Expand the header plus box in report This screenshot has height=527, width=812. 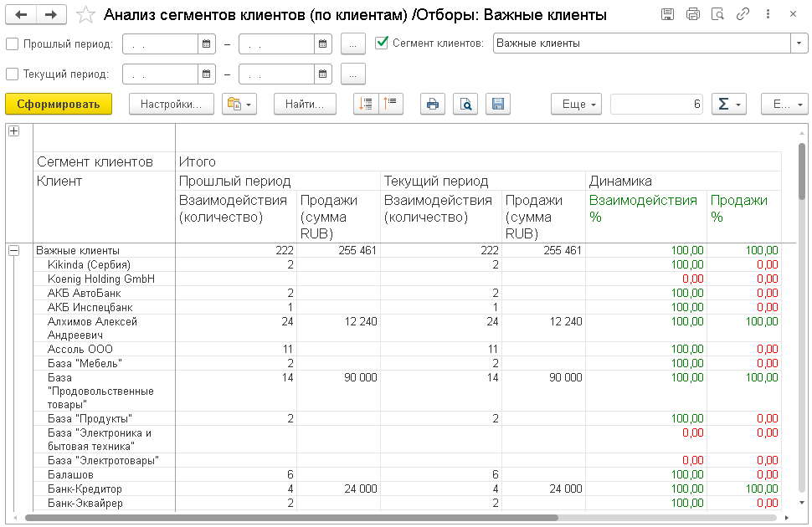coord(14,131)
